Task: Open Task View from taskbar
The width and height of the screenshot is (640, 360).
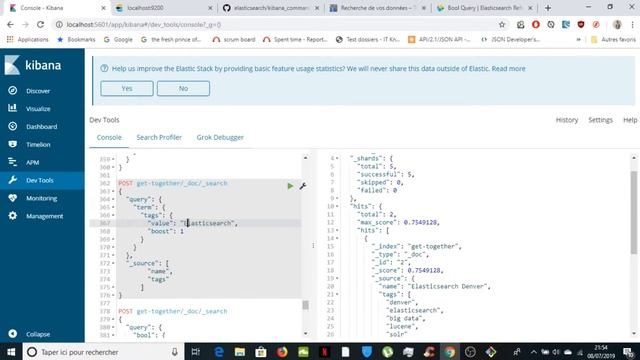Action: 196,352
